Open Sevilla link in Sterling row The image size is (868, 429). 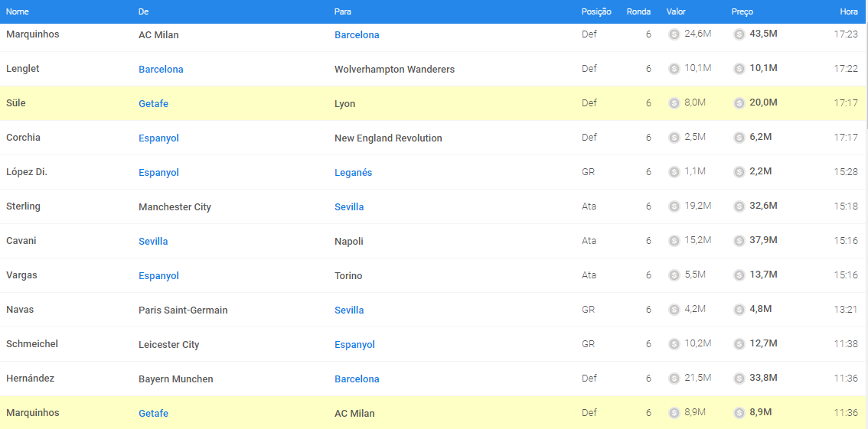pyautogui.click(x=349, y=206)
